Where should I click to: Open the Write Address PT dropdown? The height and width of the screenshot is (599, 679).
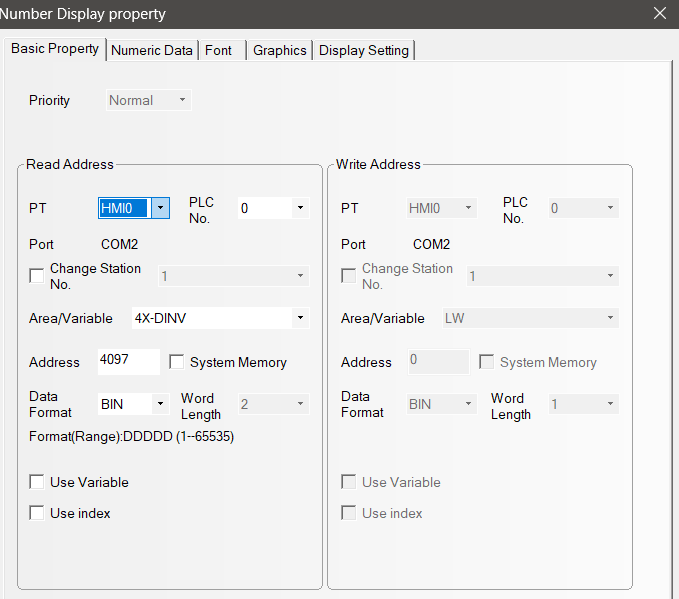467,208
